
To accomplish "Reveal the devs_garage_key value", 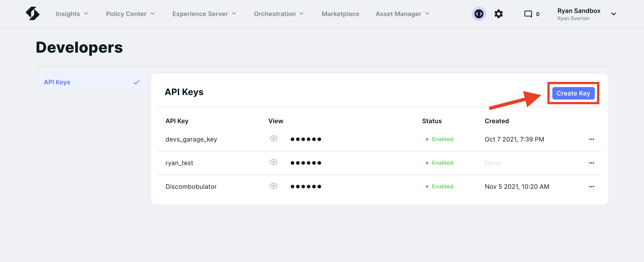I will pyautogui.click(x=274, y=139).
